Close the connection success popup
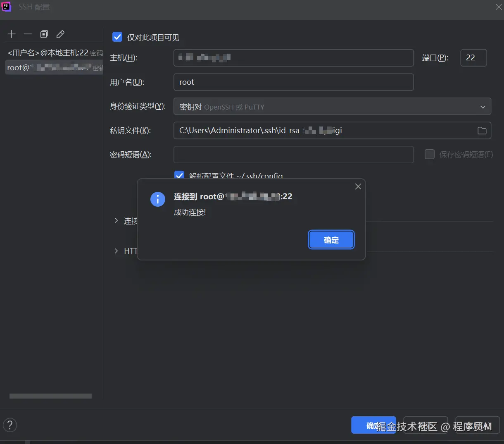Image resolution: width=504 pixels, height=444 pixels. pos(358,186)
